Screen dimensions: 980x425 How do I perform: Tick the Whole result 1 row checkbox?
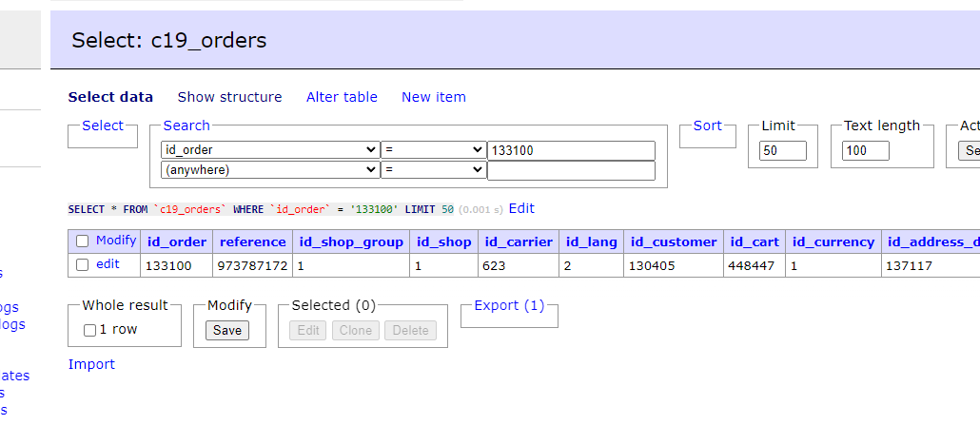click(x=89, y=330)
